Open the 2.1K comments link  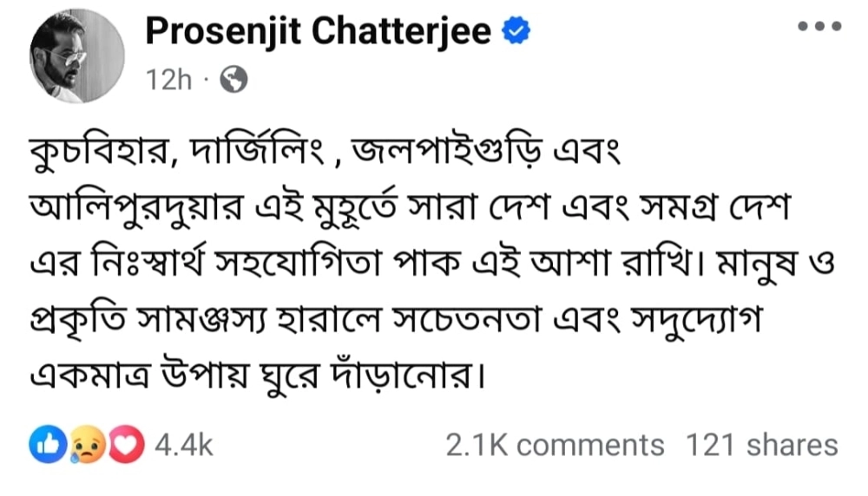pos(555,446)
